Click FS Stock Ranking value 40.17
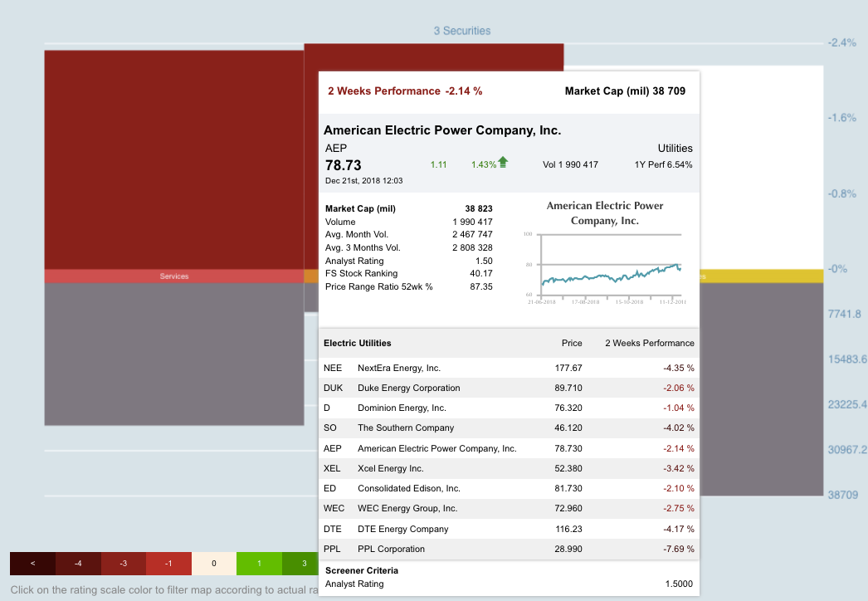Image resolution: width=868 pixels, height=601 pixels. (481, 273)
